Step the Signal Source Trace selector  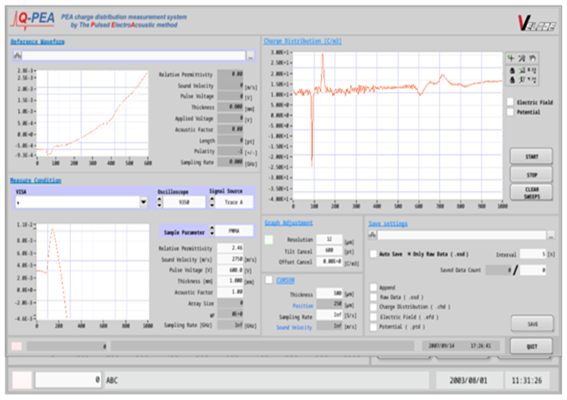[x=212, y=202]
